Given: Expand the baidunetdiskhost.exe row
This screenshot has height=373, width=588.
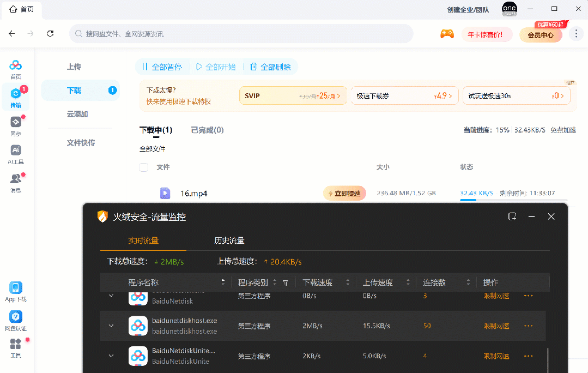Looking at the screenshot, I should point(111,326).
